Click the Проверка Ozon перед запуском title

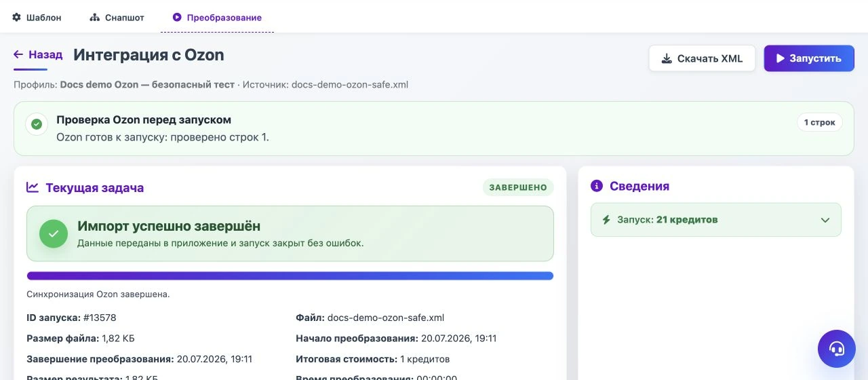(x=144, y=119)
